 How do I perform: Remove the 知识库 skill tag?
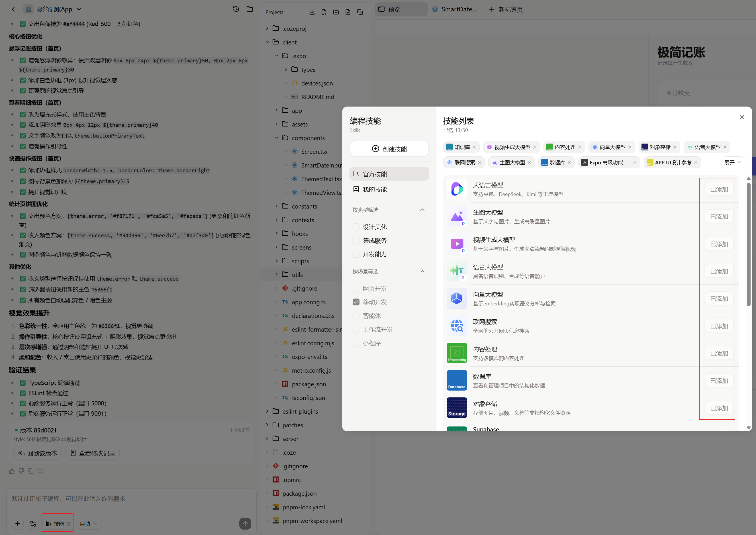tap(474, 147)
